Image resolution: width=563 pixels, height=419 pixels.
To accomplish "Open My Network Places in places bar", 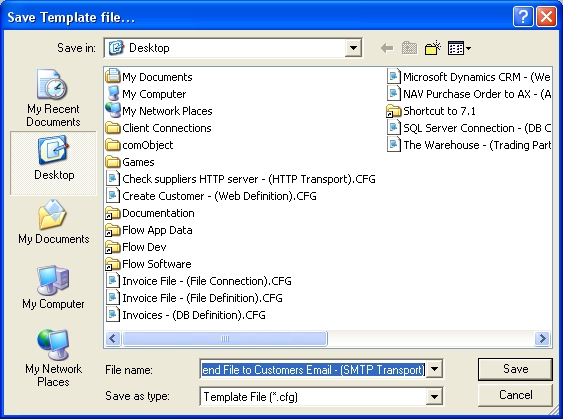I will coord(53,358).
